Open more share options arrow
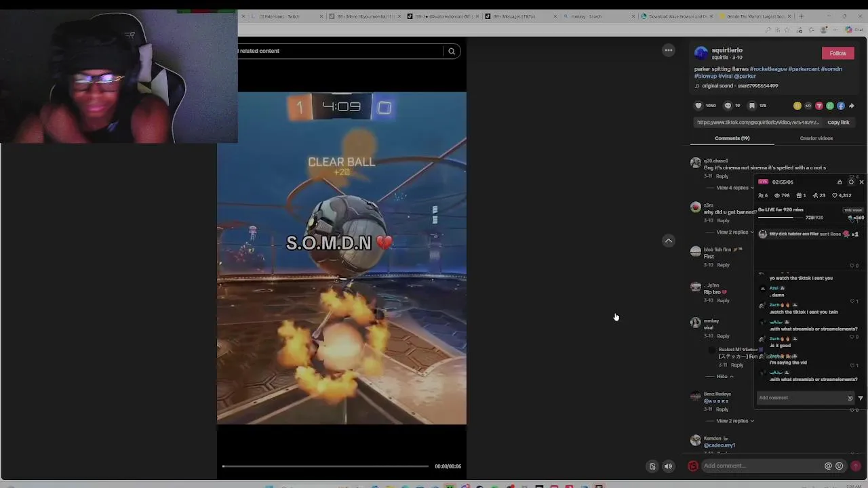868x488 pixels. coord(852,106)
